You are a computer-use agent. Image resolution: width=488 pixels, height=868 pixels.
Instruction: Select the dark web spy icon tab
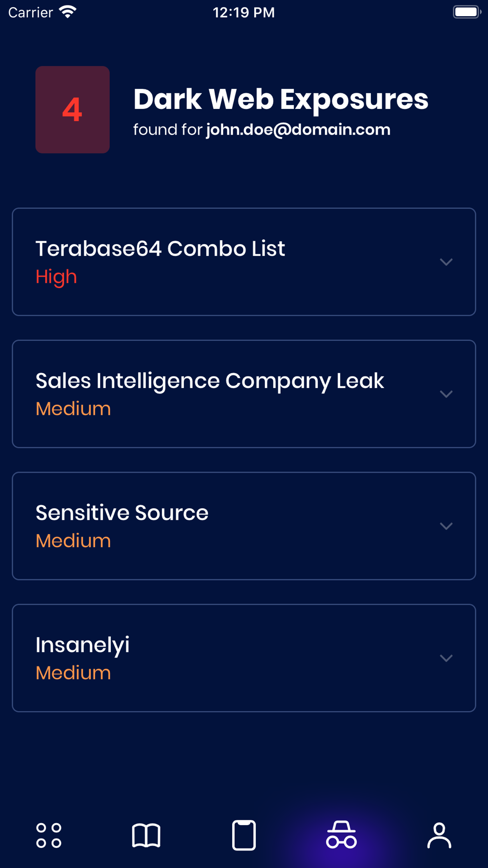pyautogui.click(x=342, y=835)
